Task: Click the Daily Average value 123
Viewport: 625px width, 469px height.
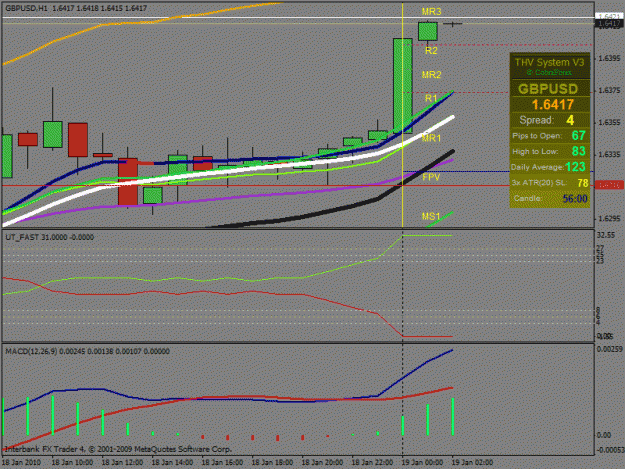Action: pos(576,167)
